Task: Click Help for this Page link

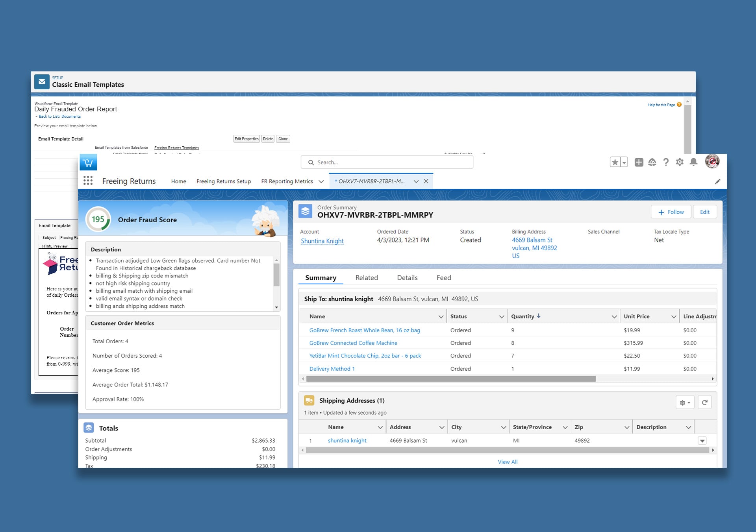Action: coord(661,105)
